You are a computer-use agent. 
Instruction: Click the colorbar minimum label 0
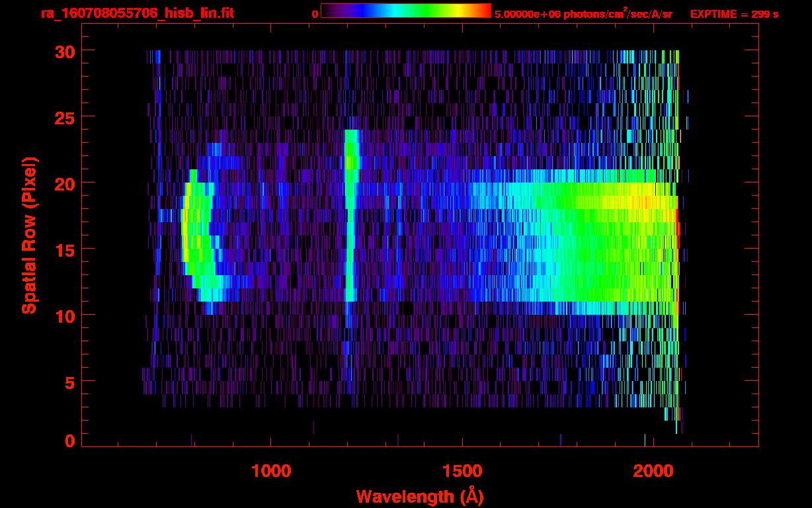click(315, 14)
